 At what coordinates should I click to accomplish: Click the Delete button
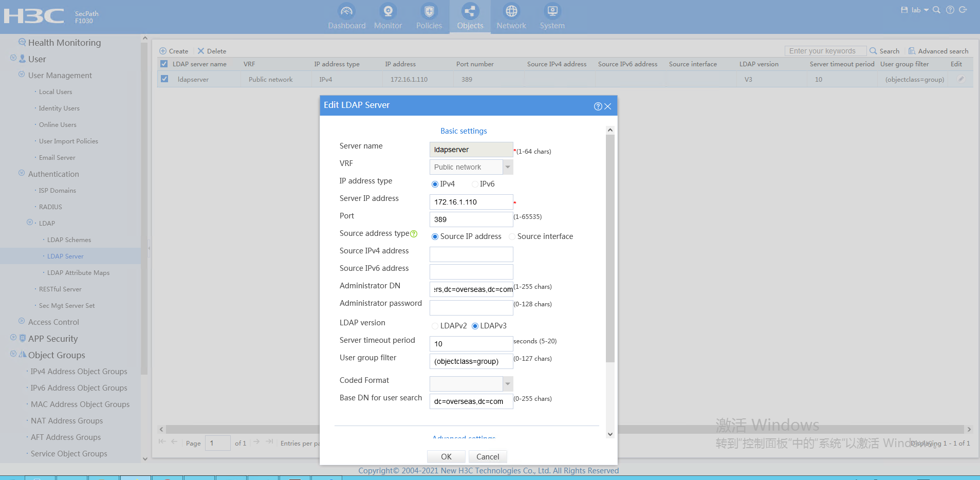point(212,51)
